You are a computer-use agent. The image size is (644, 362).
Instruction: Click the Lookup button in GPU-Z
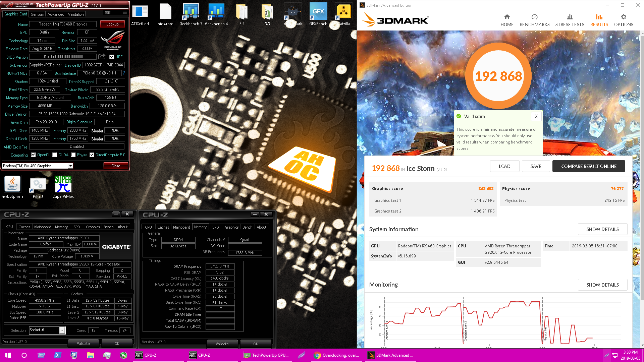[x=112, y=24]
